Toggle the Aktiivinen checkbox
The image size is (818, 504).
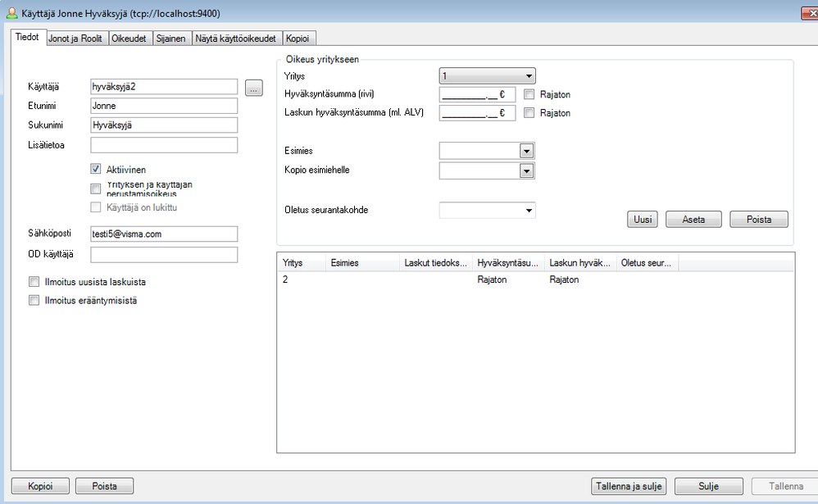coord(95,169)
